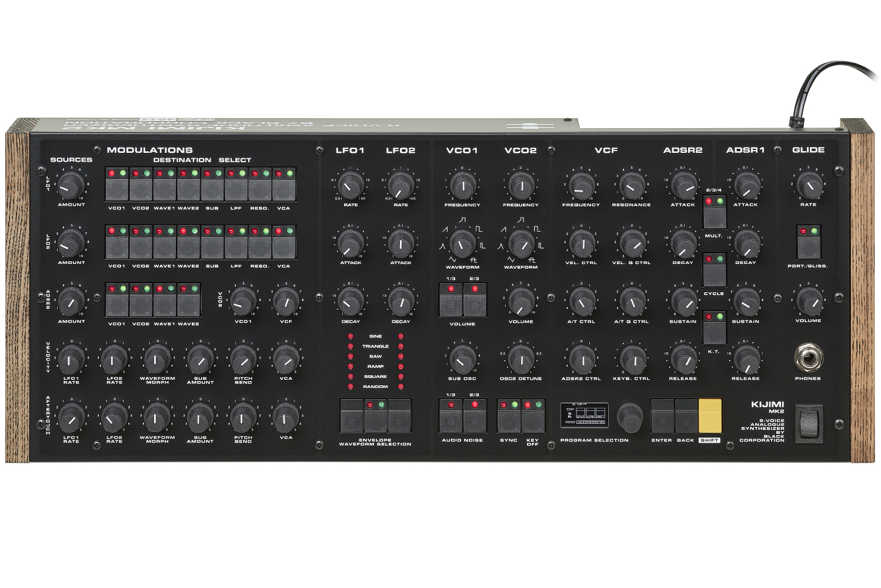Screen dimensions: 881x588
Task: Click the ADSR1 RELEASE knob
Action: [746, 358]
